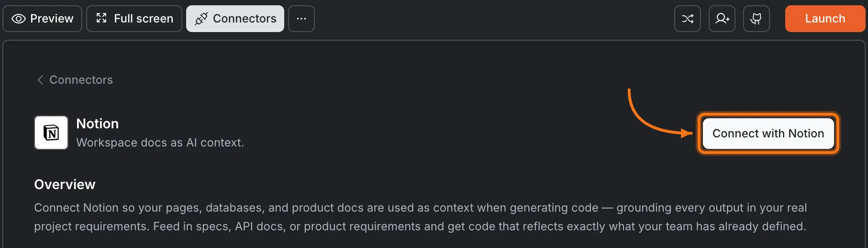Click Connect with Notion button
Screen dimensions: 868x248
[x=768, y=134]
